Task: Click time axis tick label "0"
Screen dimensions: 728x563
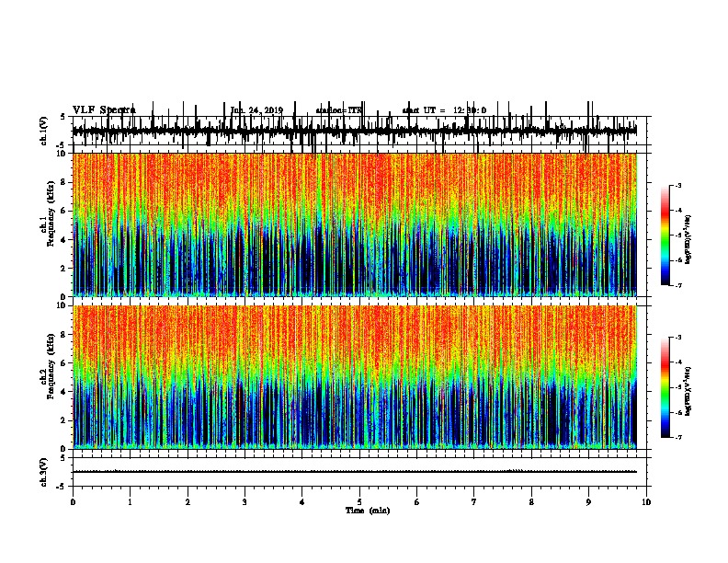Action: coord(73,502)
